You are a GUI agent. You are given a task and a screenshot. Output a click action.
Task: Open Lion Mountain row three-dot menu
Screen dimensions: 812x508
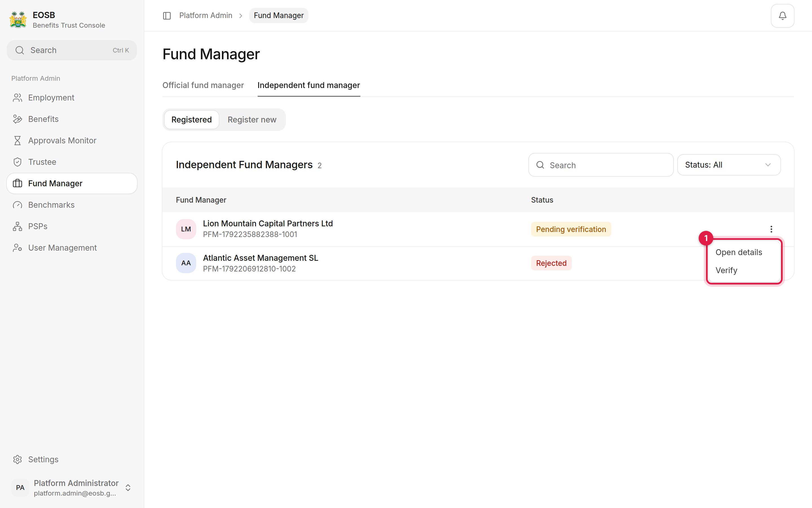point(771,229)
